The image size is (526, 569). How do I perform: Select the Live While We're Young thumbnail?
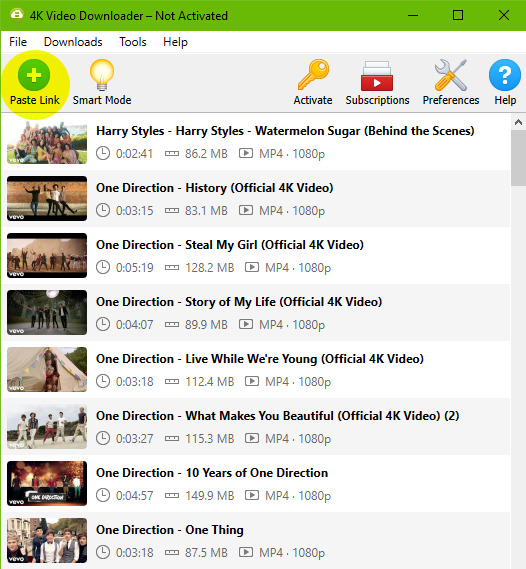point(47,369)
